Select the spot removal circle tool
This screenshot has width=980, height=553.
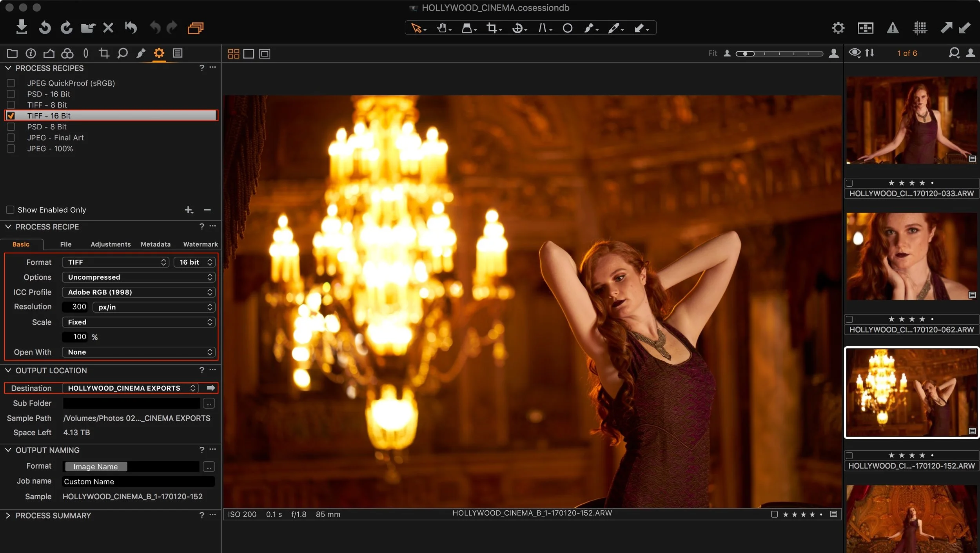tap(567, 28)
